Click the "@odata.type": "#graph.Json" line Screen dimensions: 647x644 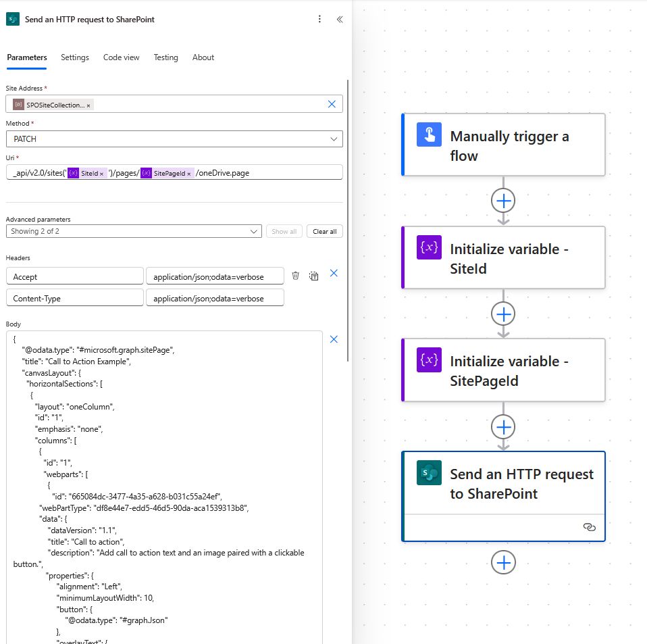(116, 620)
